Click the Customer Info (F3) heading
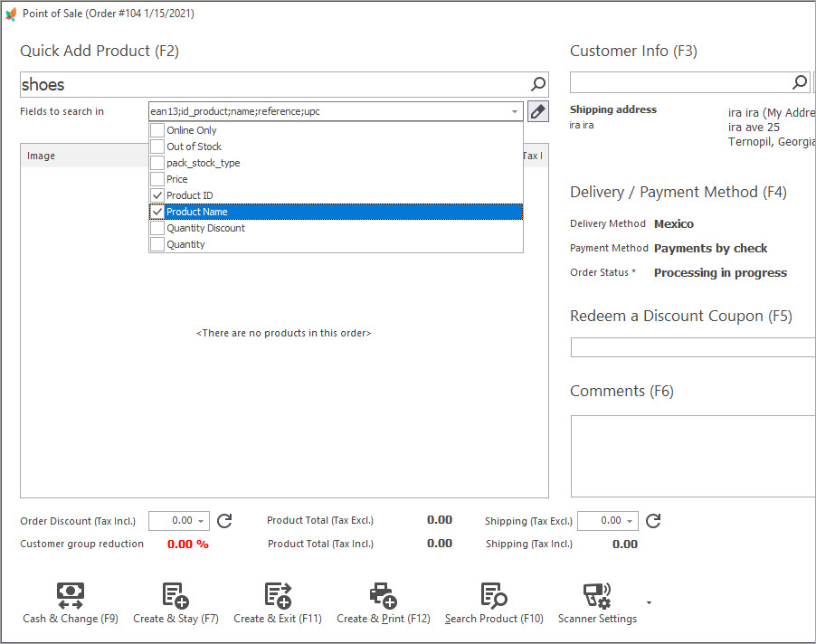 (x=633, y=51)
